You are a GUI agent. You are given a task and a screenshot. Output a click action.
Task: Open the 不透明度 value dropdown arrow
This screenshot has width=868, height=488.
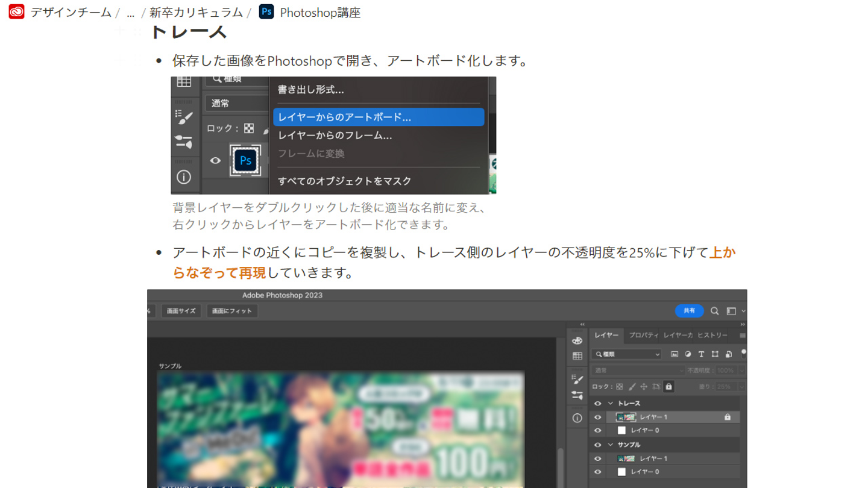tap(742, 371)
